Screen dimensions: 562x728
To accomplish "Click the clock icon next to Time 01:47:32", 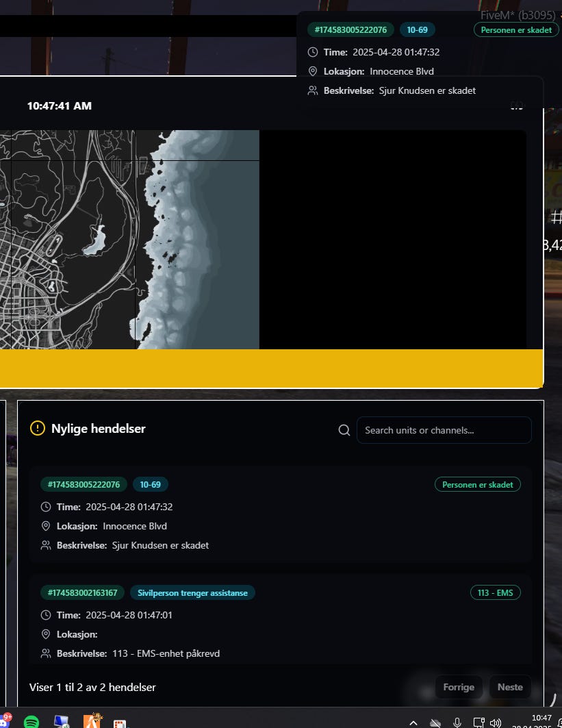I will (x=45, y=507).
